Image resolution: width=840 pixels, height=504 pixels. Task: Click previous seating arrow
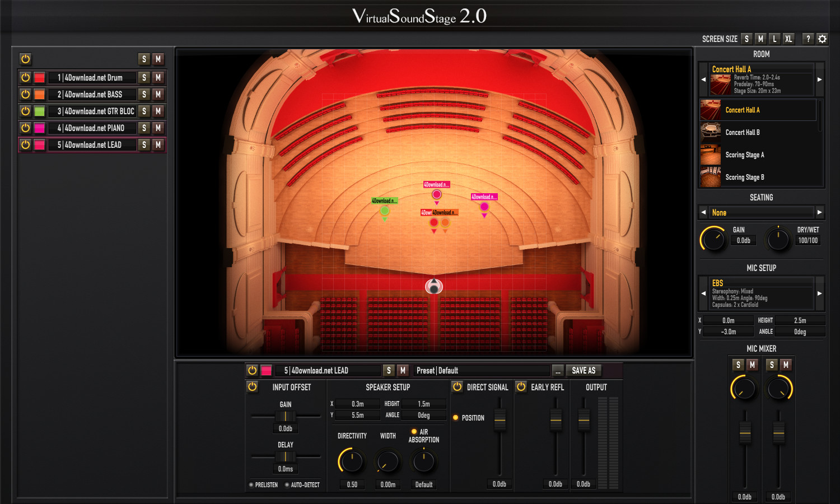click(703, 212)
